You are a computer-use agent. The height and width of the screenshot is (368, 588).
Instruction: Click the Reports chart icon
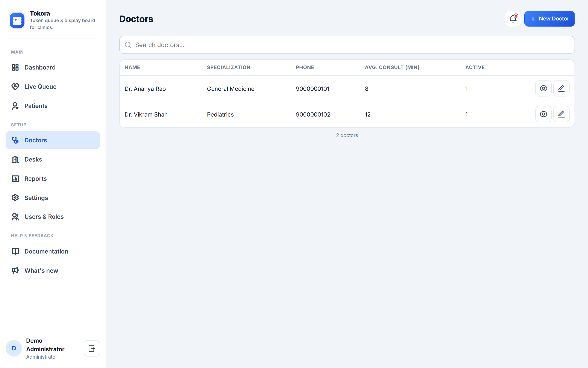15,179
